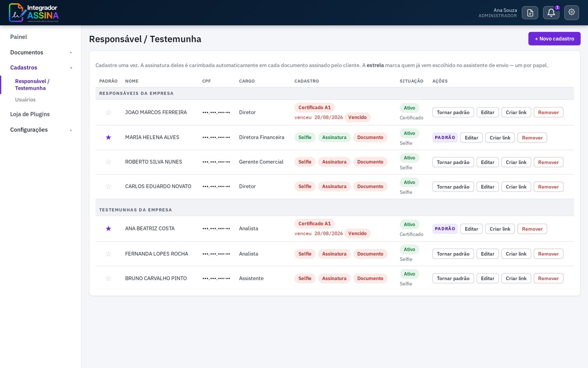Screen dimensions: 588x368
Task: Toggle default star for Ana Beatriz Costa
Action: 108,229
